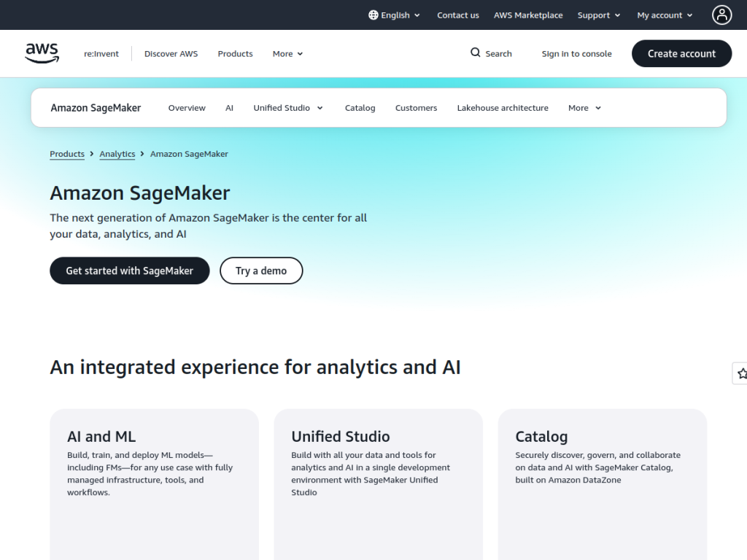Open the Catalog card heading
The image size is (747, 560).
pos(541,436)
